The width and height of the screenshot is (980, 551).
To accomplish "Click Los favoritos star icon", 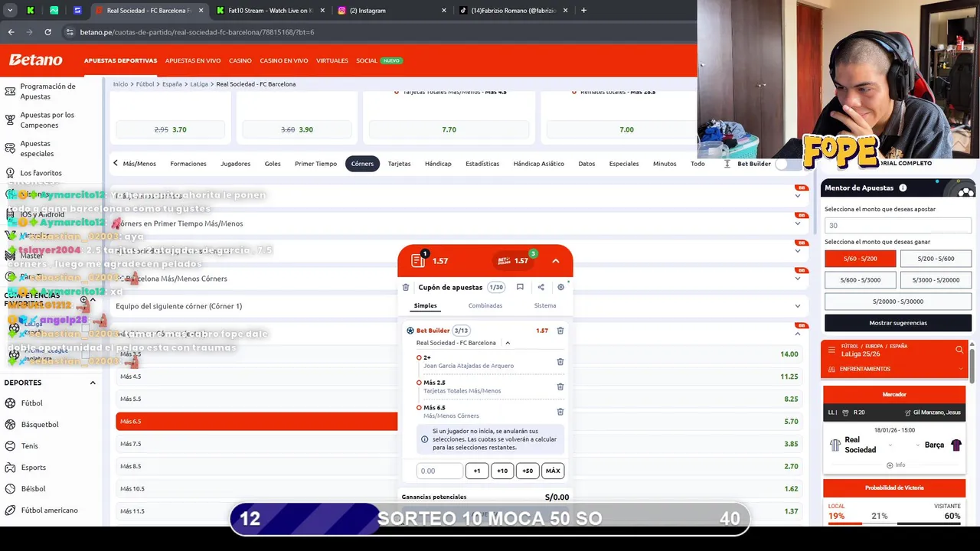I will (x=10, y=174).
